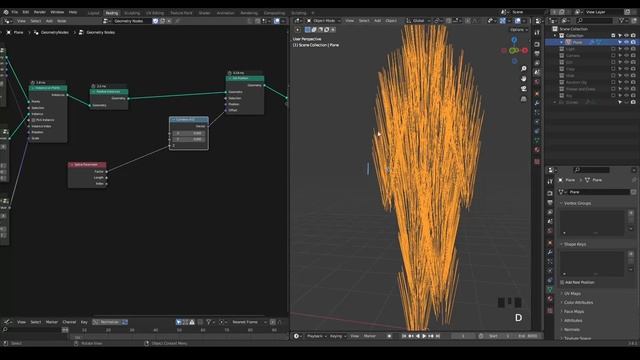Screen dimensions: 640x360
Task: Open the timeline Marker menu
Action: tap(370, 336)
